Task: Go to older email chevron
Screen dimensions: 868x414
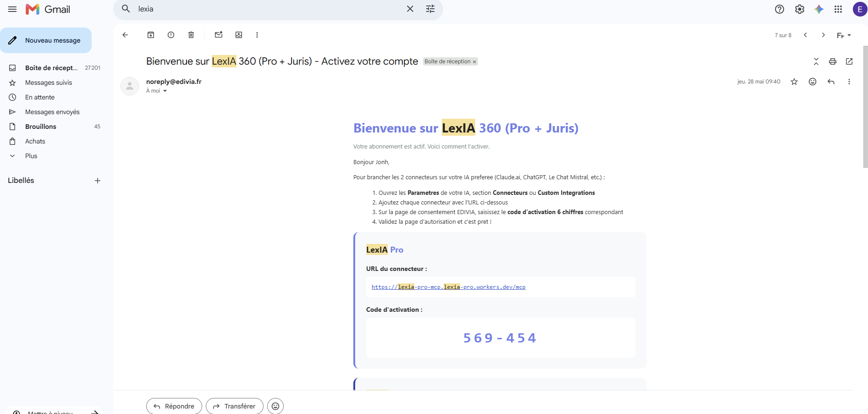Action: click(824, 35)
